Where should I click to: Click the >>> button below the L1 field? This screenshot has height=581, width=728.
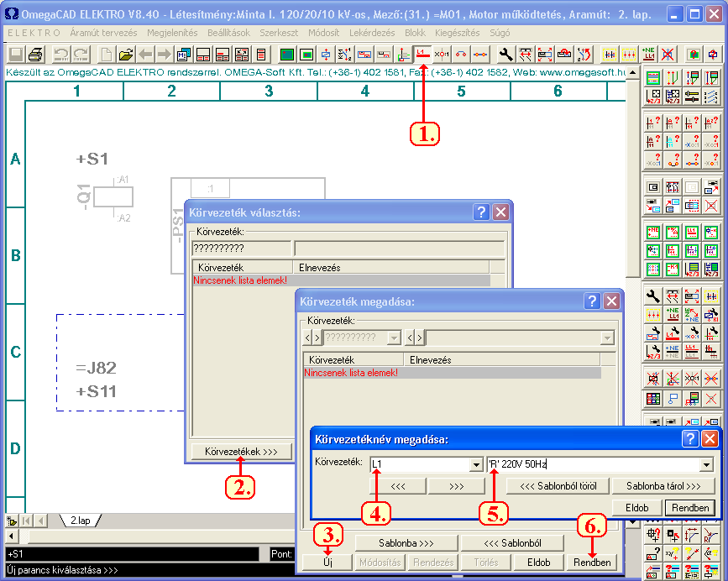457,486
